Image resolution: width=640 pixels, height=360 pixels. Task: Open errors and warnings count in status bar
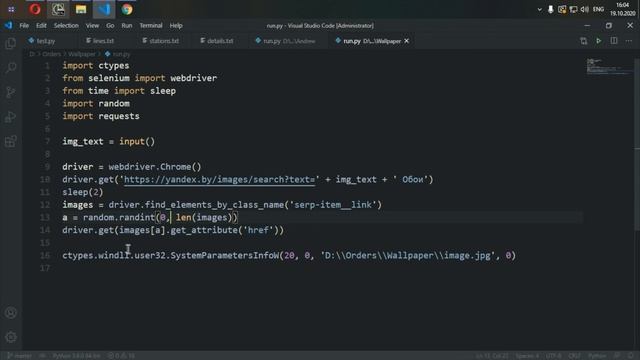click(x=122, y=356)
